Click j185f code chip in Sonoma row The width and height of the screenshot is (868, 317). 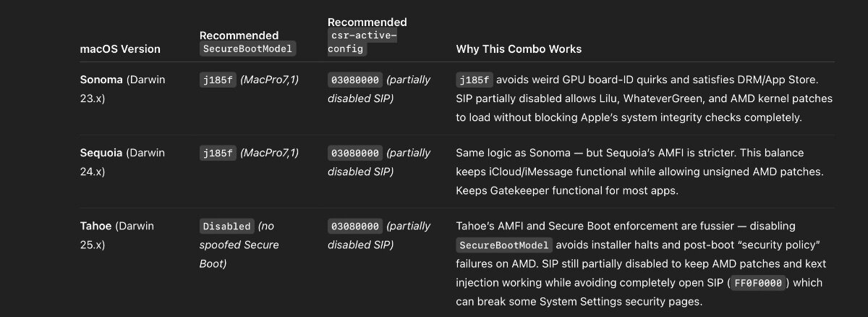coord(218,80)
